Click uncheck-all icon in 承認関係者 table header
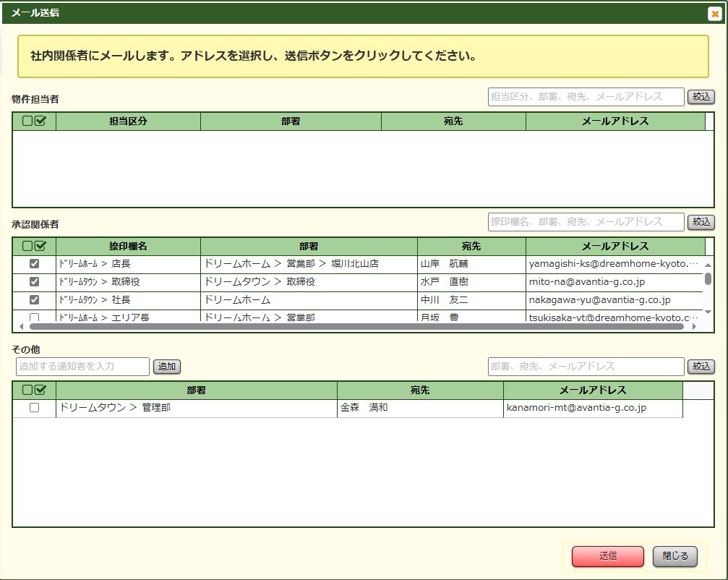Image resolution: width=728 pixels, height=580 pixels. 27,246
